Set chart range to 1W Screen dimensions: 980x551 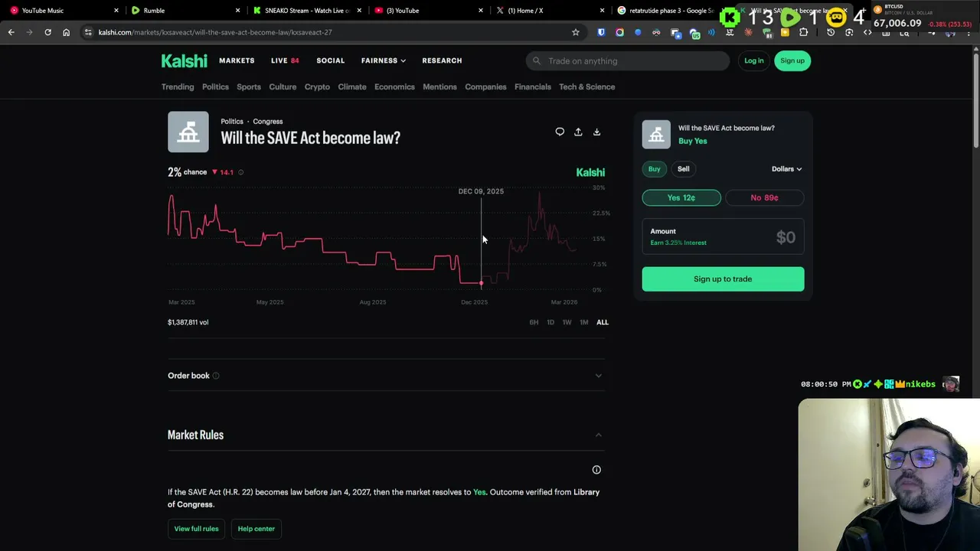click(x=567, y=322)
